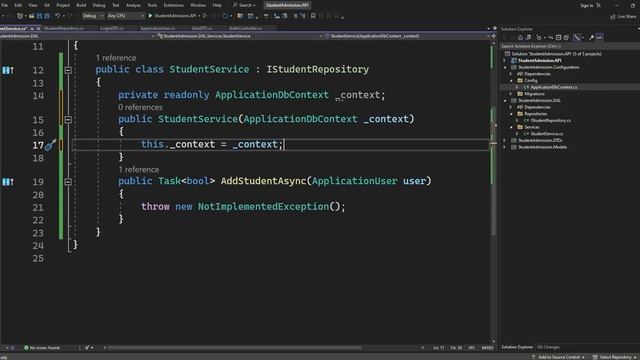This screenshot has height=360, width=640.
Task: Click the '0 references' CodeLens above constructor
Action: [x=140, y=107]
